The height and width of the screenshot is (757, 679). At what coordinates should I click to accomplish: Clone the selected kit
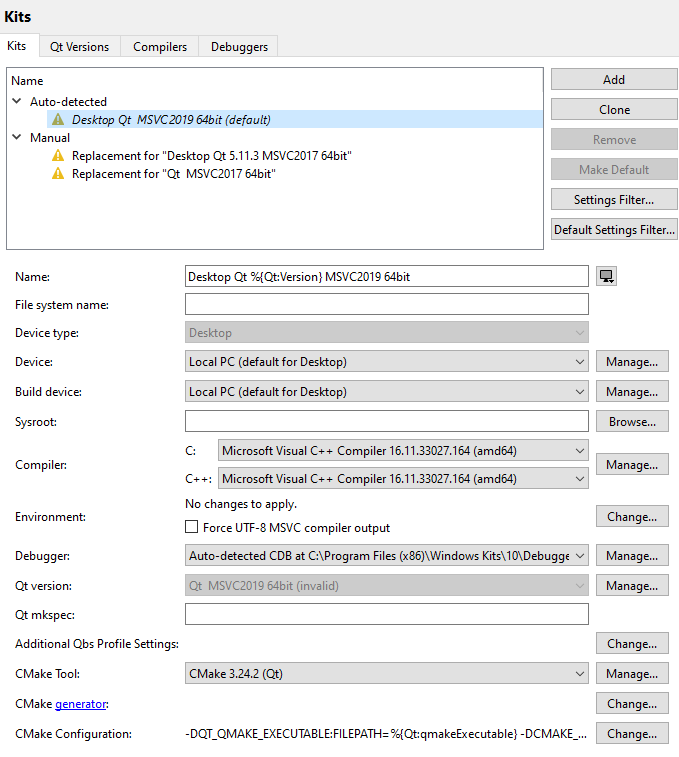point(614,110)
